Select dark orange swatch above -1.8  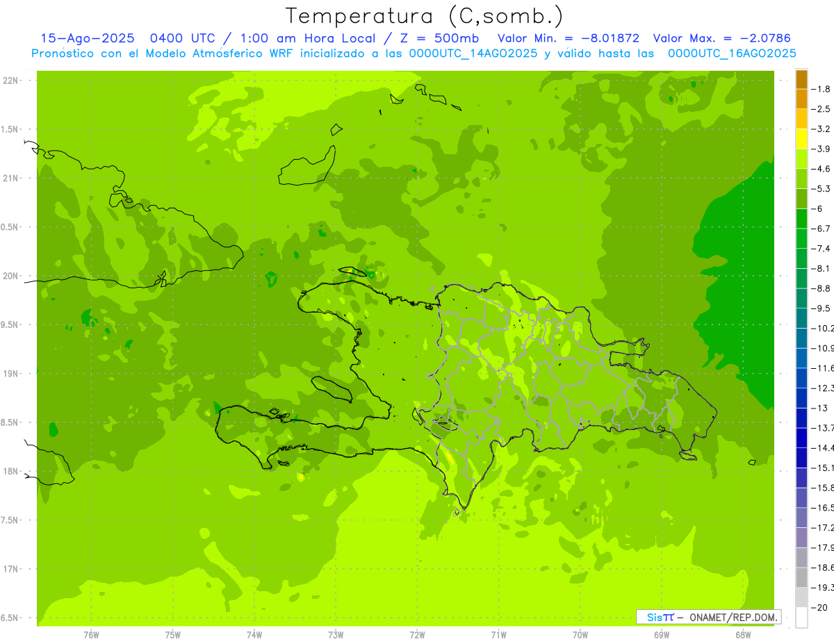[x=801, y=79]
